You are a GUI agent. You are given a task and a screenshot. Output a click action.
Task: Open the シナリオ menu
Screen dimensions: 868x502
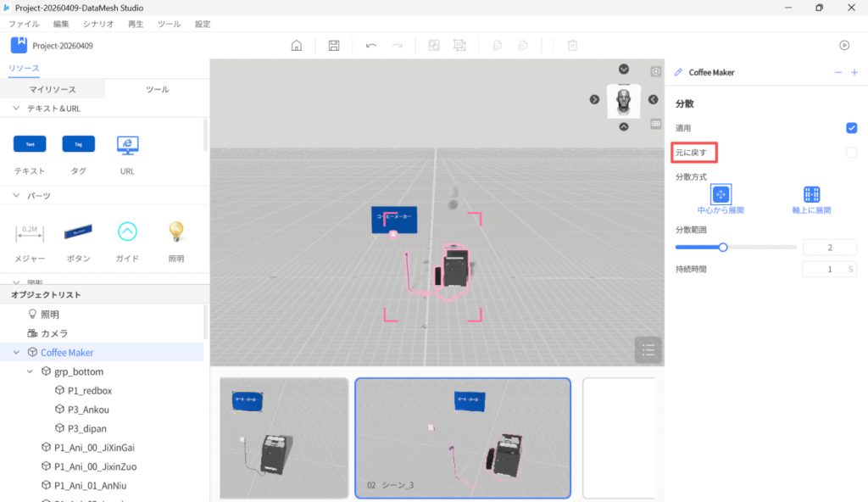click(98, 25)
